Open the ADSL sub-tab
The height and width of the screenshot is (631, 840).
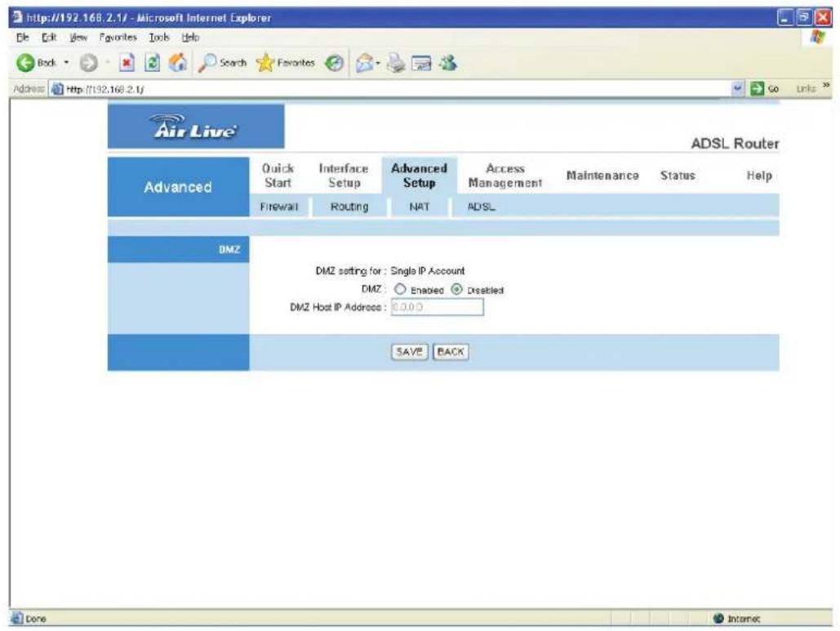coord(481,207)
